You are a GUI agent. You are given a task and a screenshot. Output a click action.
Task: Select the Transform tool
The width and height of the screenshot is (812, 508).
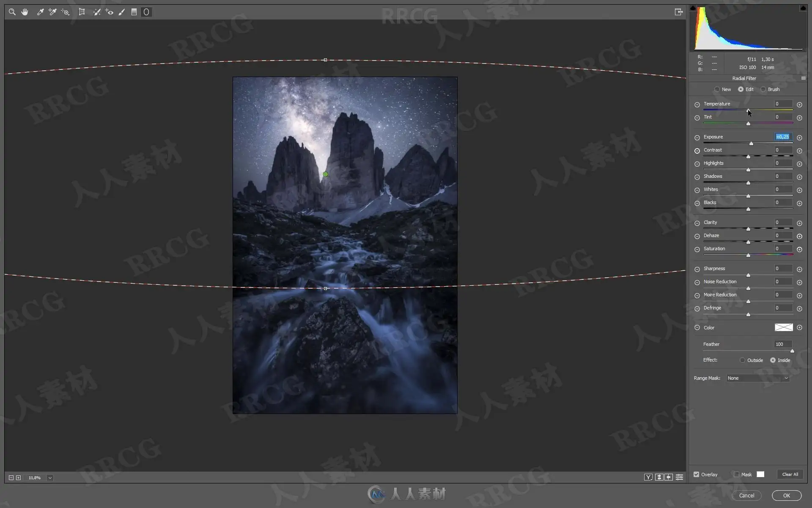tap(82, 12)
